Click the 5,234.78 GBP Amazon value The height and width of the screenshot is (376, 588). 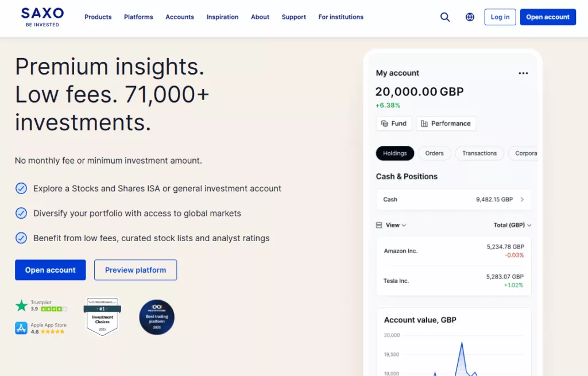pos(505,247)
